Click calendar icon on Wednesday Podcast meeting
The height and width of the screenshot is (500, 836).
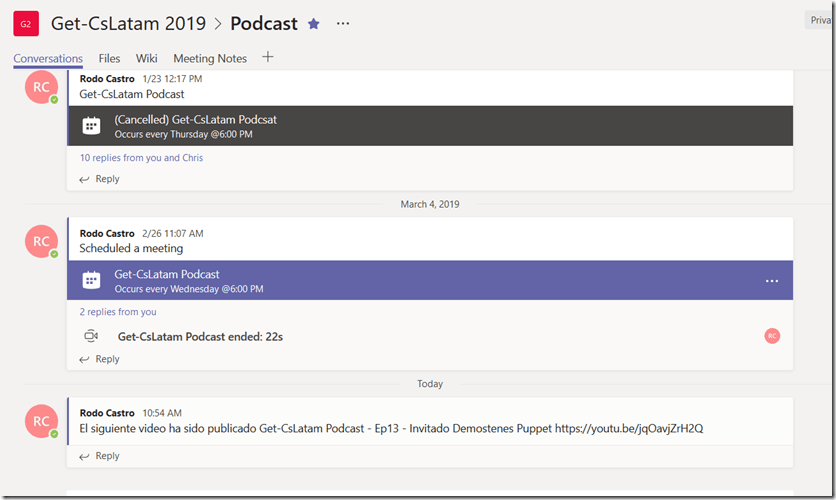(x=91, y=281)
